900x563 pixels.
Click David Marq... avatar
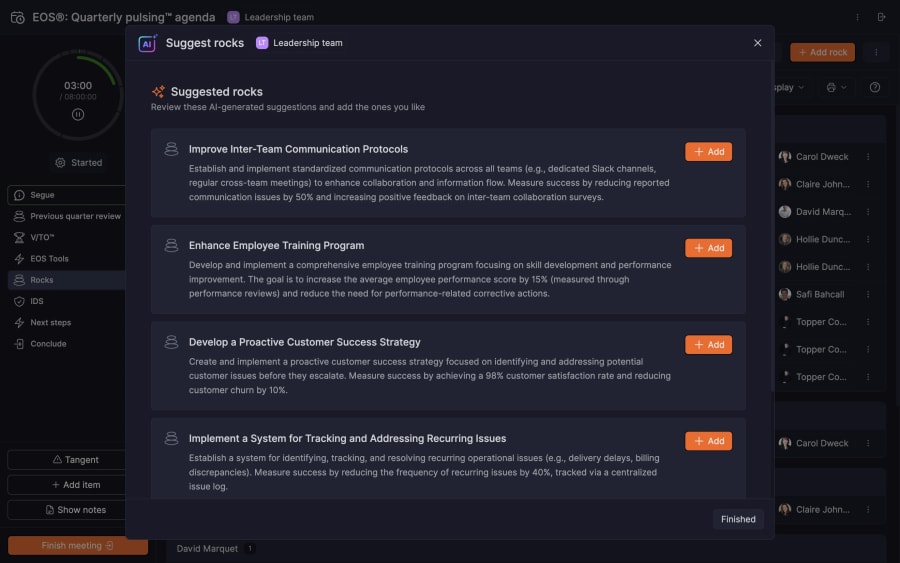785,212
